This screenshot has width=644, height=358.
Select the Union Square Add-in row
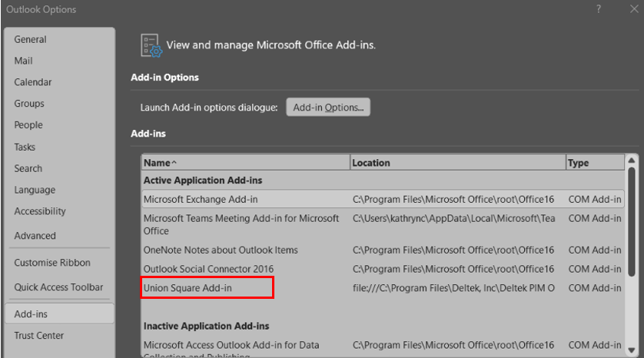point(383,288)
